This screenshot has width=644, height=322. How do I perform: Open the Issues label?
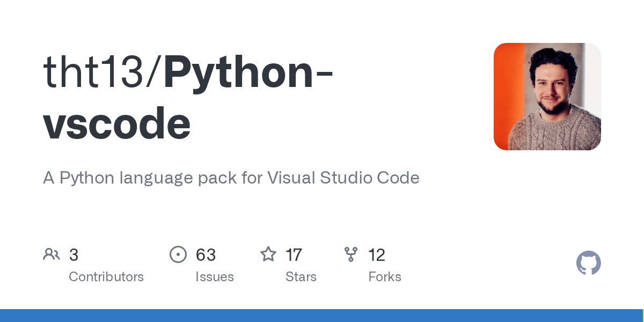tap(215, 277)
